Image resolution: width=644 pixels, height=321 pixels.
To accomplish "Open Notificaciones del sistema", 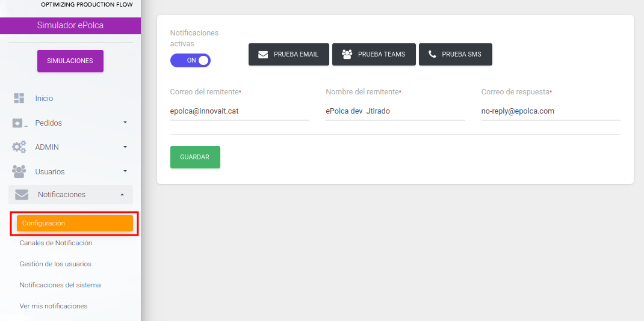I will pos(60,285).
